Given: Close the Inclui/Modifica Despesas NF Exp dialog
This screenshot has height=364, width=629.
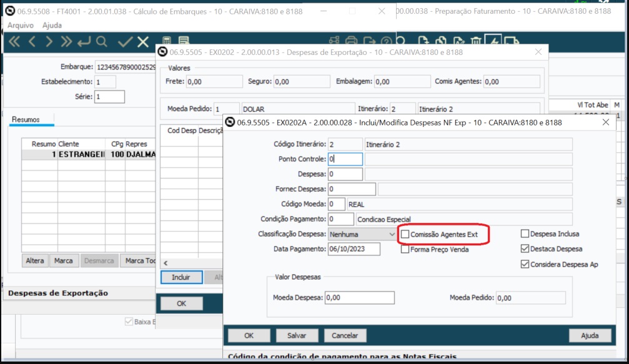Looking at the screenshot, I should click(x=606, y=122).
